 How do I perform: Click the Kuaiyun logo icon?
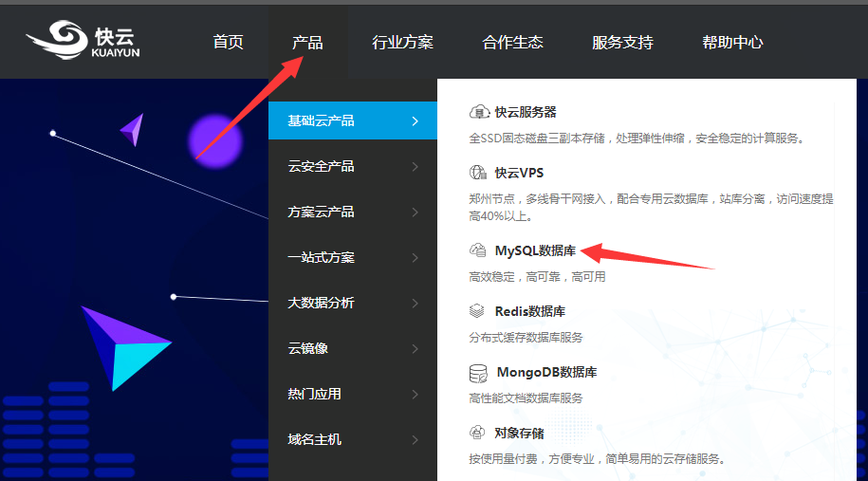pyautogui.click(x=56, y=41)
